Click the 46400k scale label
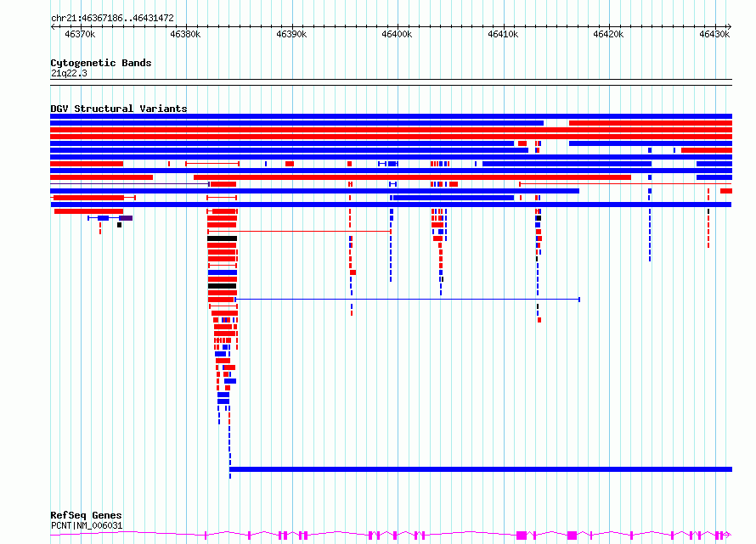The image size is (756, 544). click(x=397, y=34)
